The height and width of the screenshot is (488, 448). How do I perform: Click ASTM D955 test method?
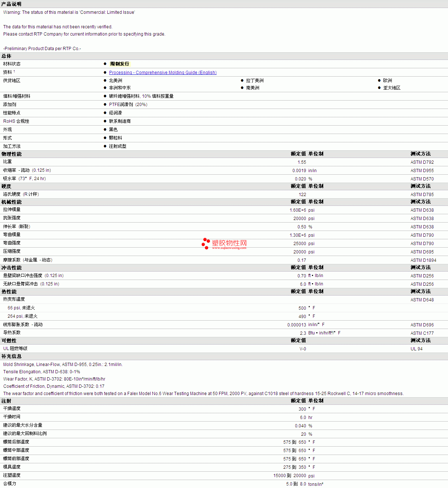point(422,171)
